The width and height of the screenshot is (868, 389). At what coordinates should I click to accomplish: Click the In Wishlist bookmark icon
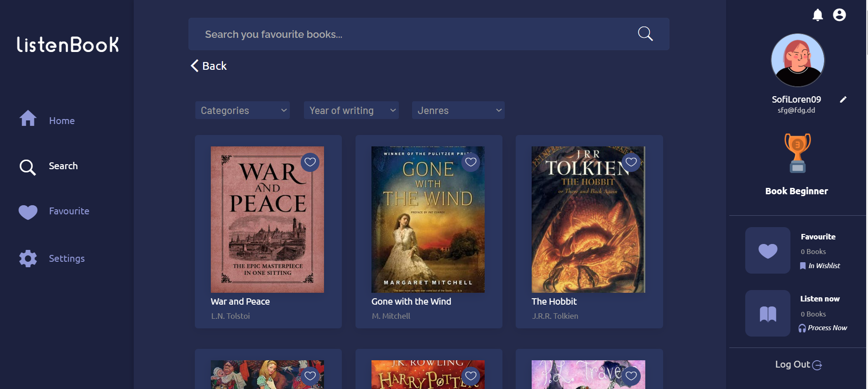(803, 266)
